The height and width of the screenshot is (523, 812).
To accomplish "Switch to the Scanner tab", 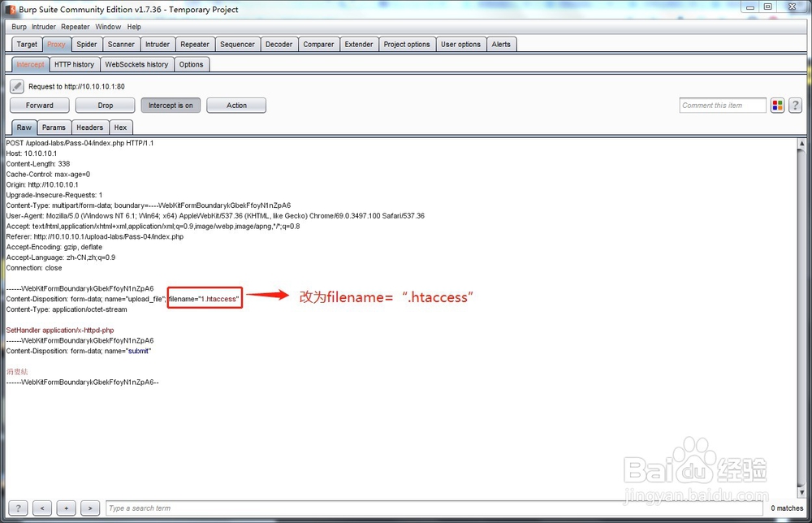I will point(121,45).
